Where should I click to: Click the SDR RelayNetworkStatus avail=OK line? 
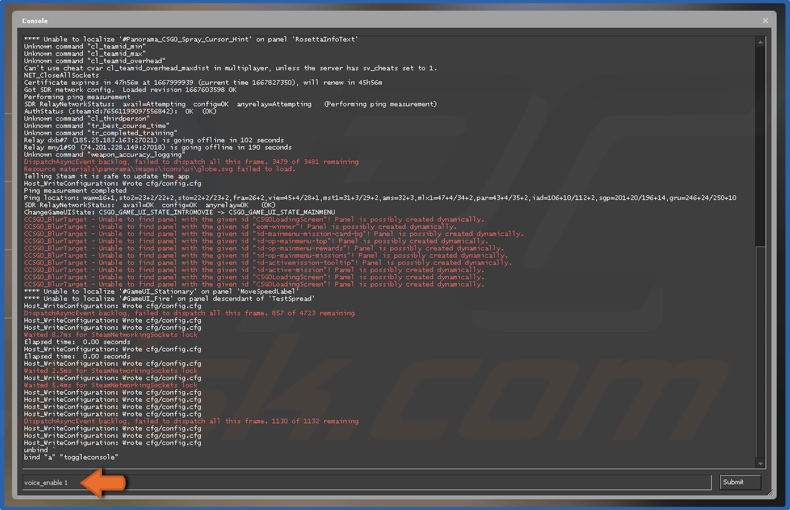click(150, 205)
